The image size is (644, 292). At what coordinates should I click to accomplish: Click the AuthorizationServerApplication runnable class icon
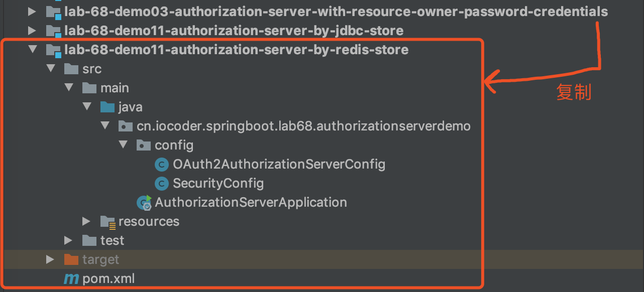144,203
